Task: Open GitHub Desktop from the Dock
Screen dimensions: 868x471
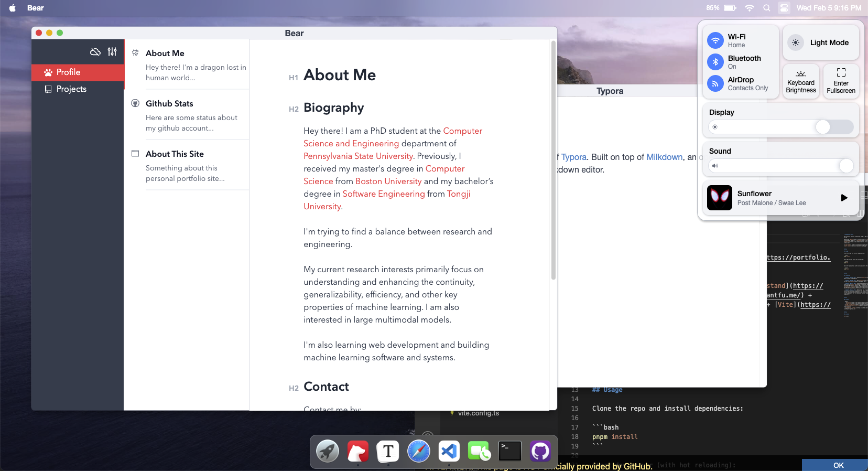Action: [540, 451]
